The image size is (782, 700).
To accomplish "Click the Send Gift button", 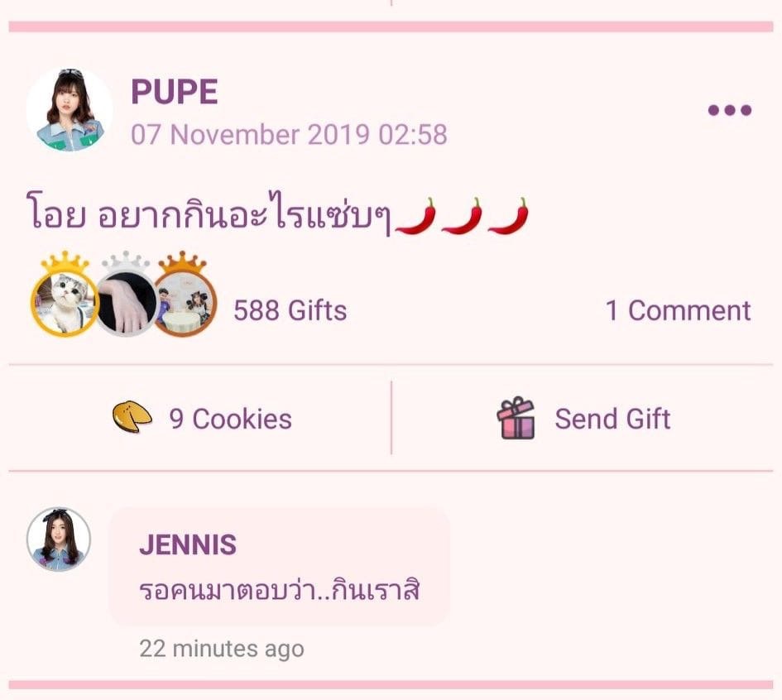I will [583, 419].
